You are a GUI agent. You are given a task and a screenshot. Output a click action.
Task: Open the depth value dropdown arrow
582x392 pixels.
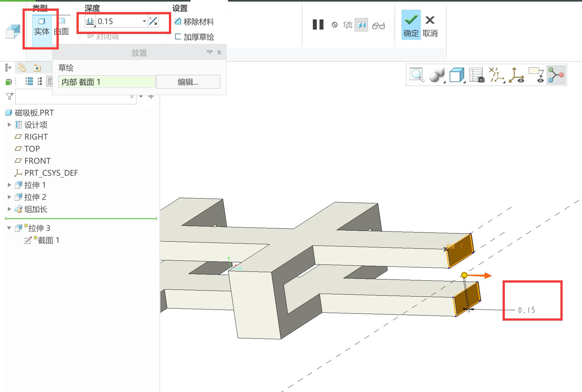(144, 22)
